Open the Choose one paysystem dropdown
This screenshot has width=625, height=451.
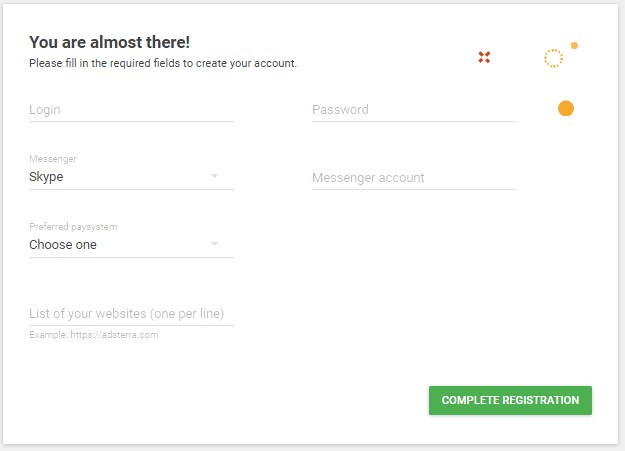131,244
